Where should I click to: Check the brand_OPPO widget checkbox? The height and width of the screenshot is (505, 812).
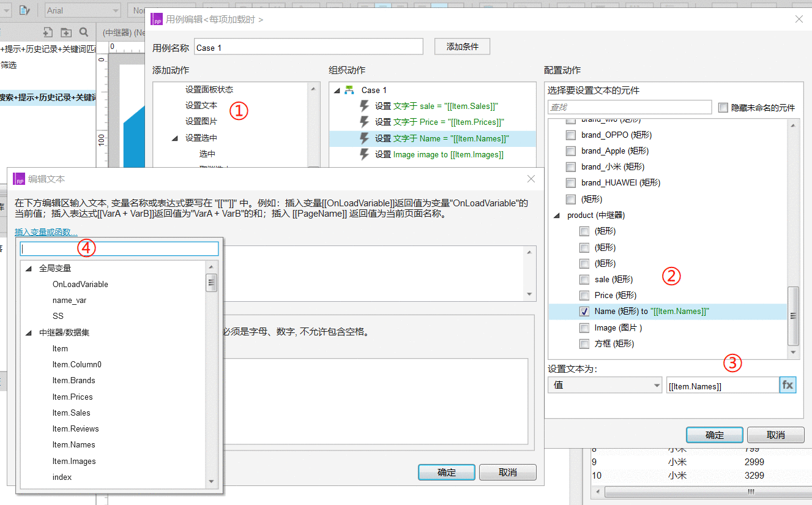pyautogui.click(x=571, y=135)
